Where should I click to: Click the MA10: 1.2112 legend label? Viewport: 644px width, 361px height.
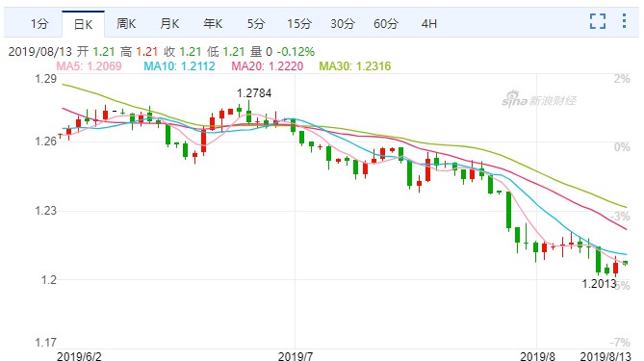(x=179, y=65)
